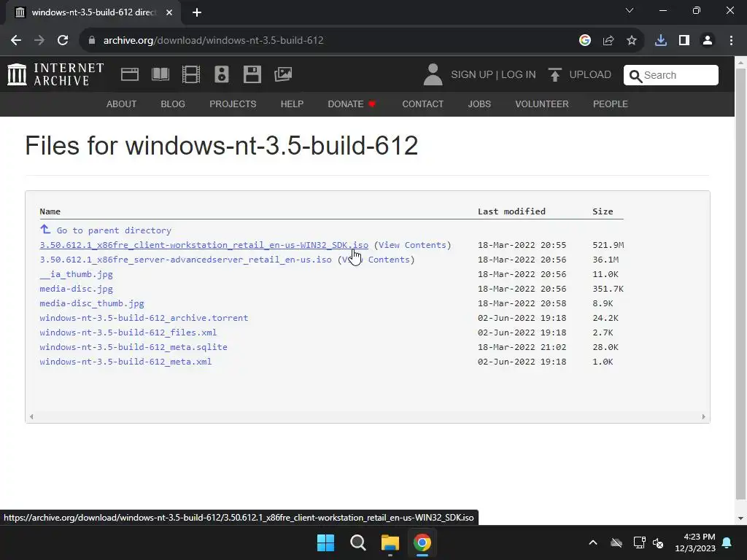Open the VOLUNTEER menu item
747x560 pixels.
(542, 104)
